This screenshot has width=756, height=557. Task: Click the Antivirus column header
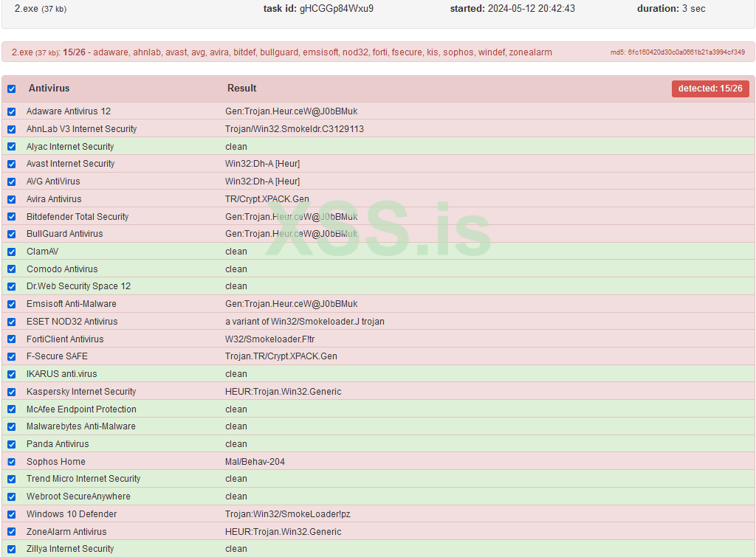pos(49,89)
